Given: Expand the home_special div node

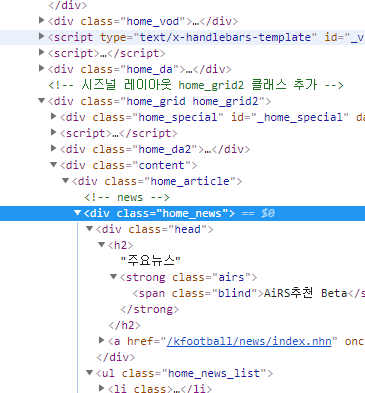Looking at the screenshot, I should (53, 116).
